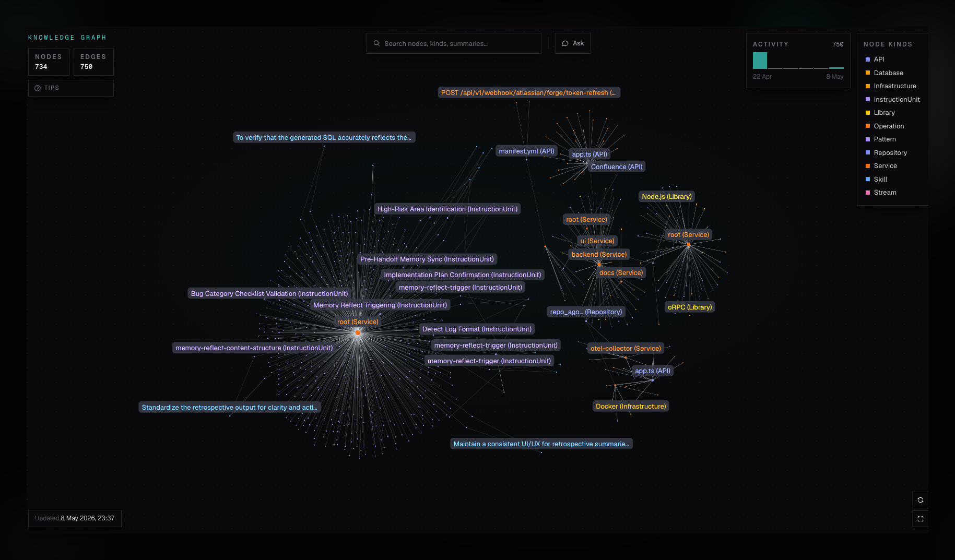
Task: Toggle fullscreen view icon
Action: (920, 519)
